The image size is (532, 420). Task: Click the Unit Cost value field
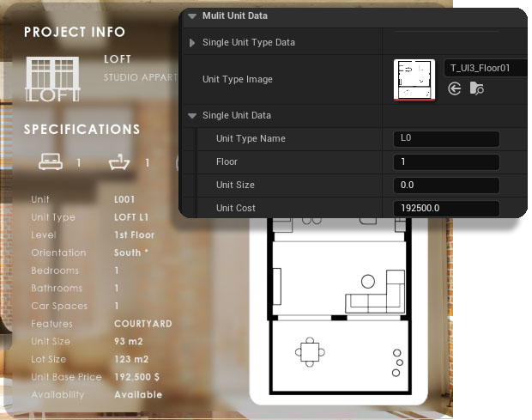(x=445, y=208)
